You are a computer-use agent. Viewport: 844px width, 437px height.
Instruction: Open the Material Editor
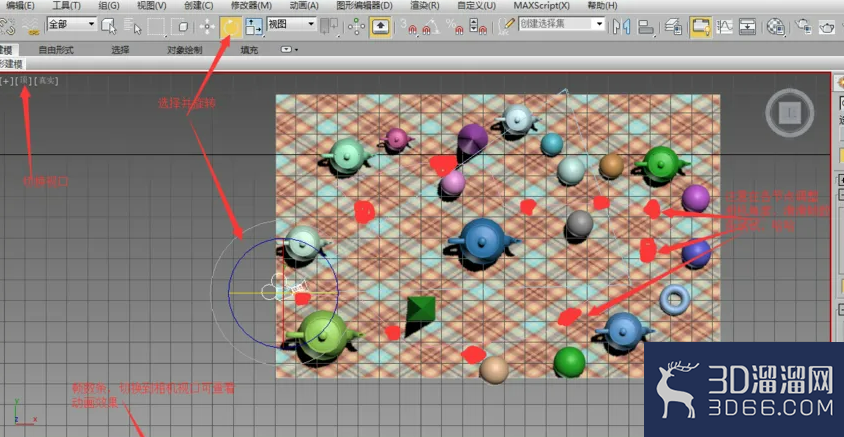tap(775, 26)
